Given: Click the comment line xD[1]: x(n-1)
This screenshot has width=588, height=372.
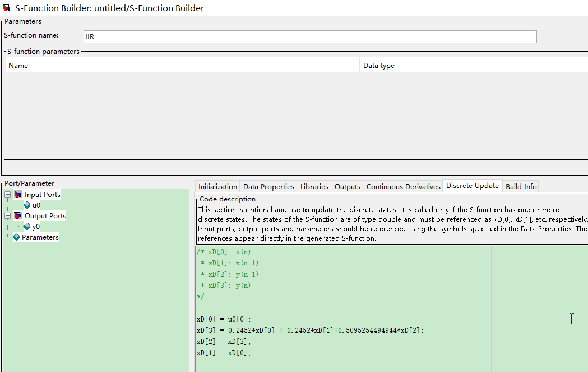Looking at the screenshot, I should (229, 263).
